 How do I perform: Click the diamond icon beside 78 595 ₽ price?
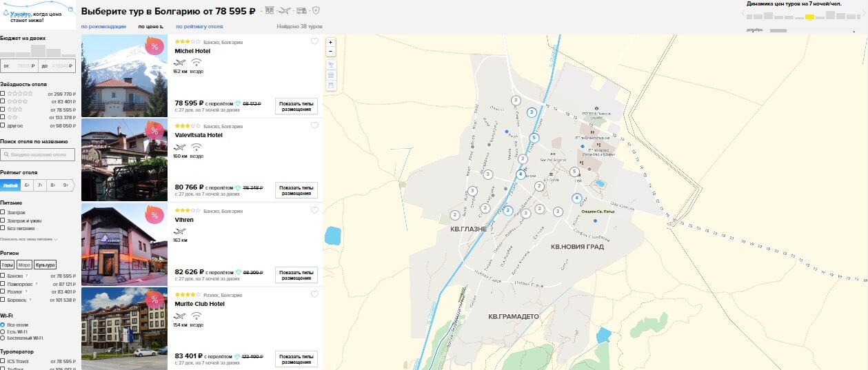click(239, 103)
